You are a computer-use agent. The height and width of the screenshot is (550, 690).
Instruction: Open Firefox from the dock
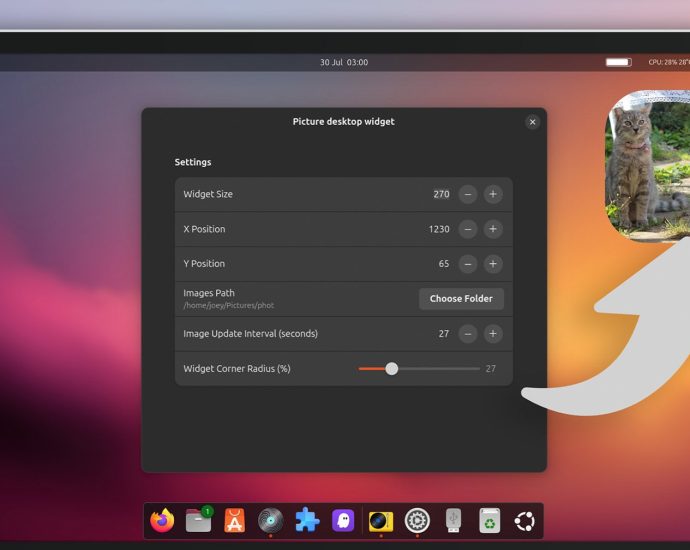coord(162,521)
